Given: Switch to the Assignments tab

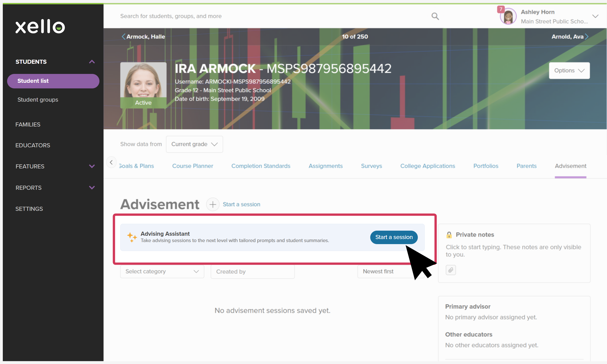Looking at the screenshot, I should click(x=326, y=166).
